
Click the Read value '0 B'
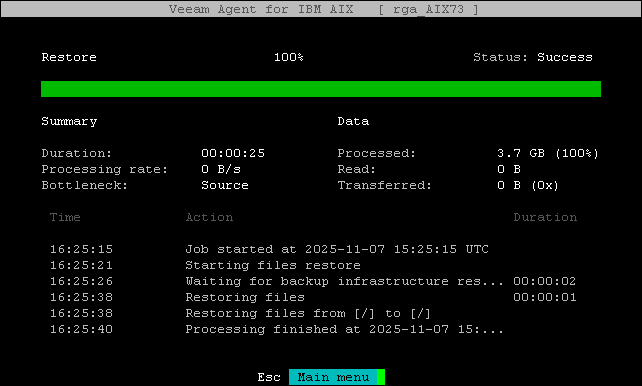509,169
